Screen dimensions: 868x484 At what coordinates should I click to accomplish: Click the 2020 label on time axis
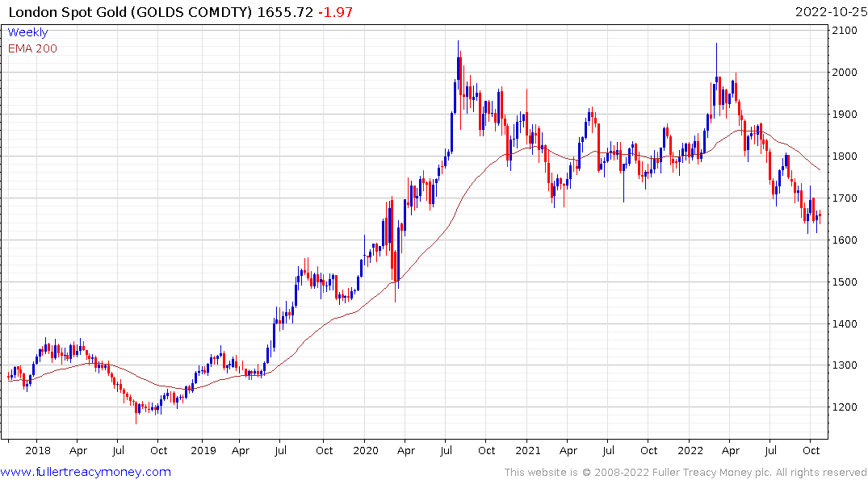click(365, 451)
